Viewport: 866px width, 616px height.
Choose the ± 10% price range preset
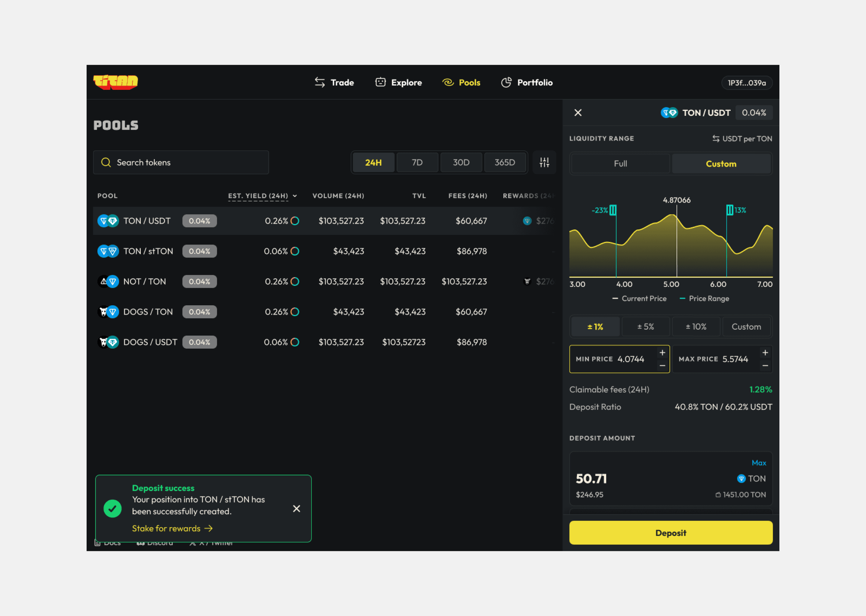coord(696,327)
